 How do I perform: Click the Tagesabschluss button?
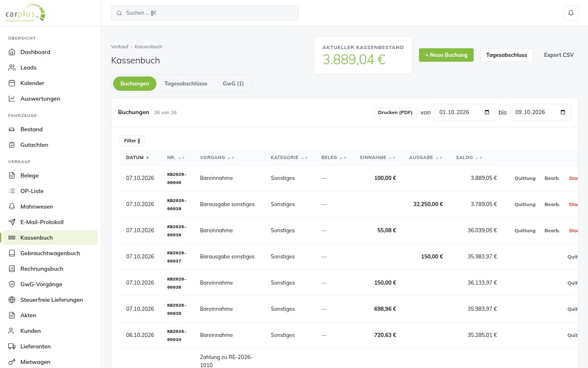point(506,55)
